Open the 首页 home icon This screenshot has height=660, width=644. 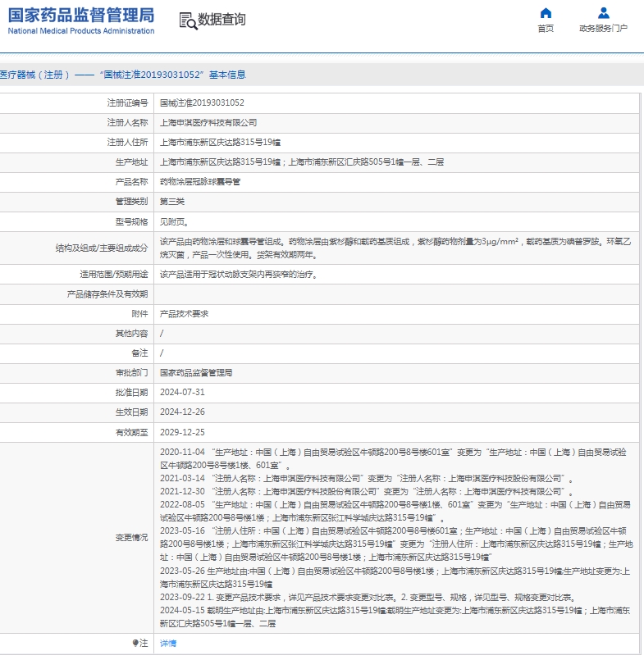pos(546,13)
